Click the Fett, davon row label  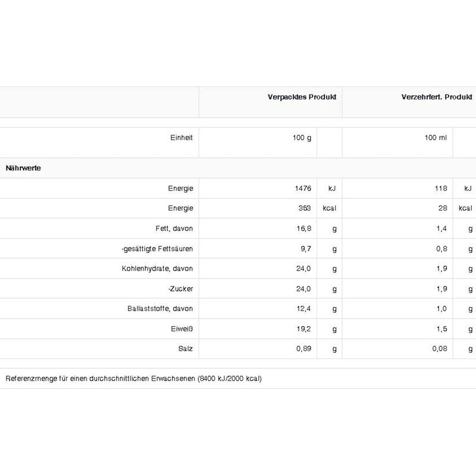pos(174,228)
